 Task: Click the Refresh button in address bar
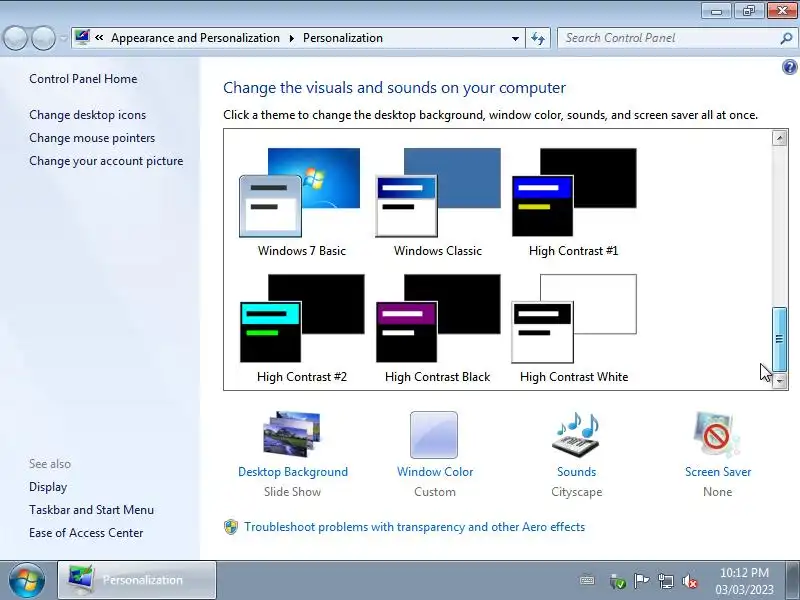click(538, 38)
